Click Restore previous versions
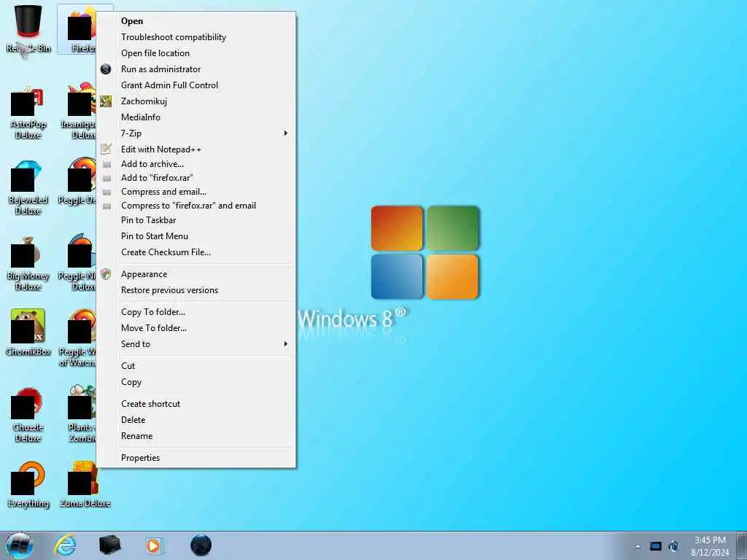Screen dimensions: 747x560 196,290
